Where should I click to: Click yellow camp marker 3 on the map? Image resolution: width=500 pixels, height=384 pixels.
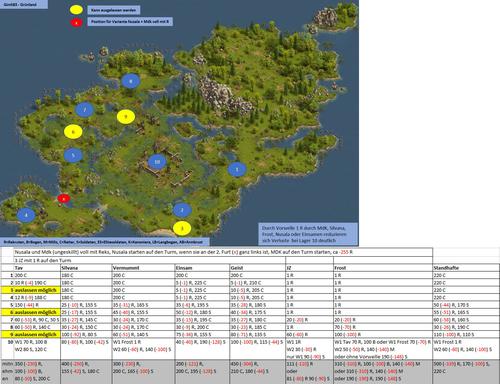[182, 228]
